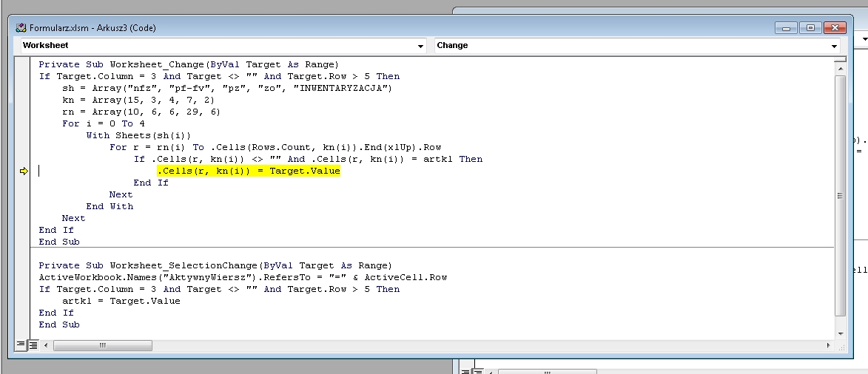Click the highlighted line .Cells(r, kn(i)) = Target.Value
This screenshot has height=374, width=868.
pyautogui.click(x=249, y=171)
